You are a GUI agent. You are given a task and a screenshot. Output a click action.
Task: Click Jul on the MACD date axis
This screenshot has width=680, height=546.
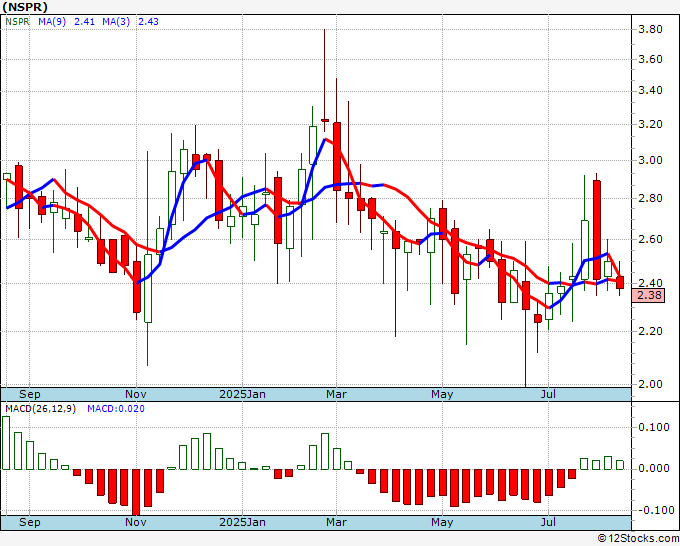tap(549, 522)
